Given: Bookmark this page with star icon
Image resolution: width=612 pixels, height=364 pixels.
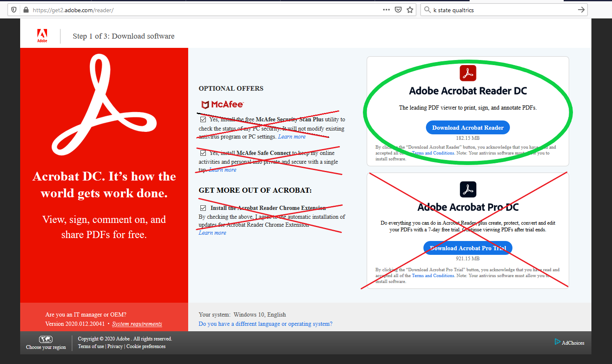Looking at the screenshot, I should 410,10.
